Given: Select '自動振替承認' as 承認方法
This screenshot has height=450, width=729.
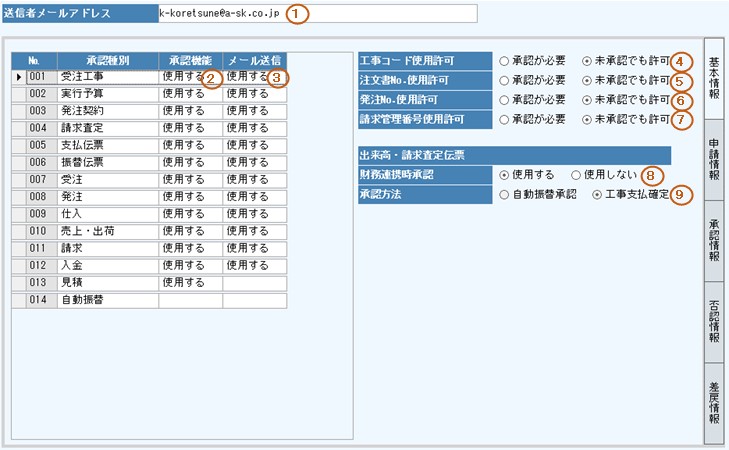Looking at the screenshot, I should tap(505, 194).
